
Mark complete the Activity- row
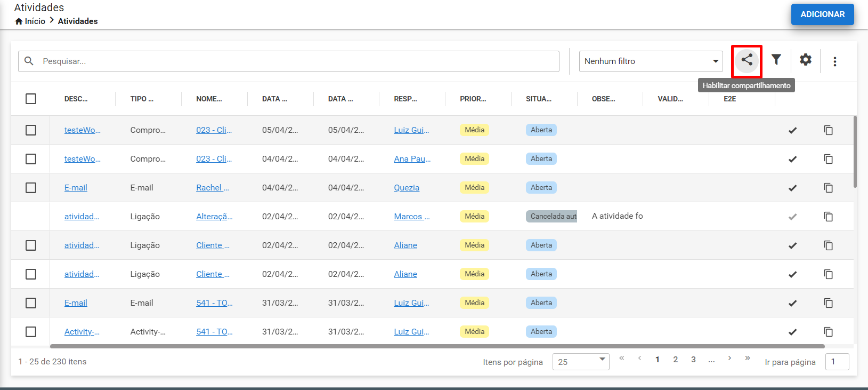[792, 332]
